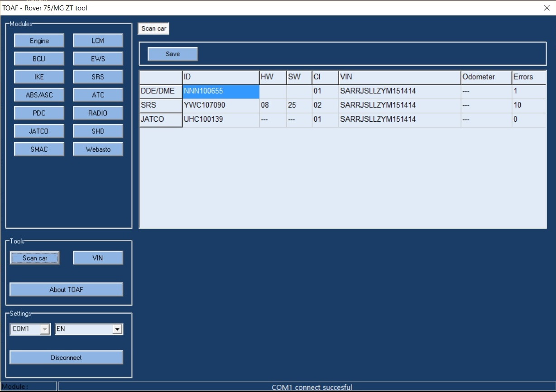Select the UHC100139 ID cell
The image size is (556, 392).
pyautogui.click(x=220, y=120)
